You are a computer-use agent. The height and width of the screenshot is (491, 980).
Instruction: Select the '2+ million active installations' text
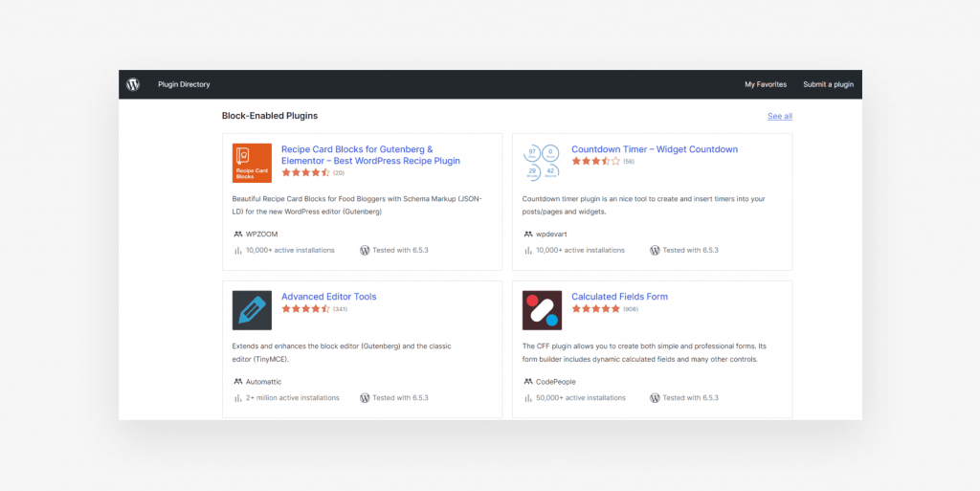tap(293, 397)
